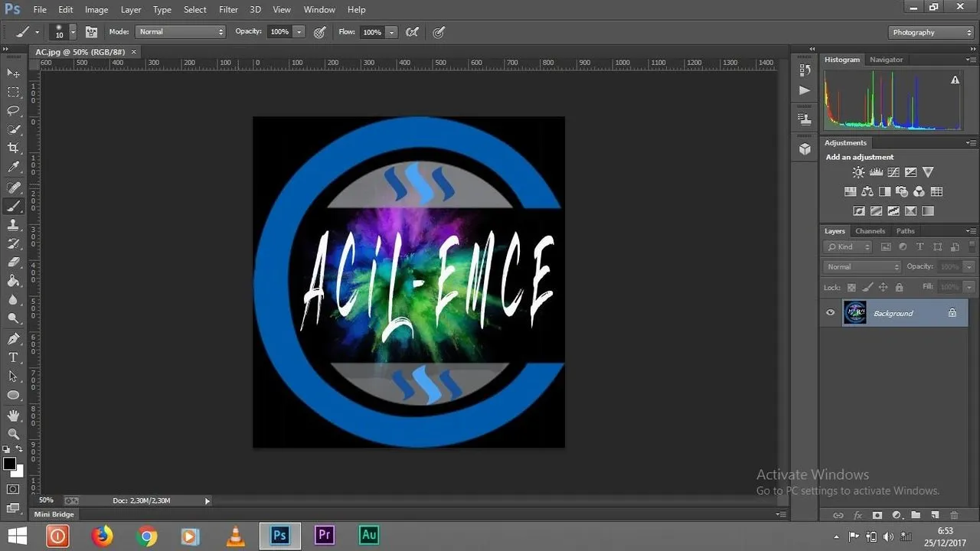Add a Curves adjustment
This screenshot has width=980, height=551.
(893, 172)
